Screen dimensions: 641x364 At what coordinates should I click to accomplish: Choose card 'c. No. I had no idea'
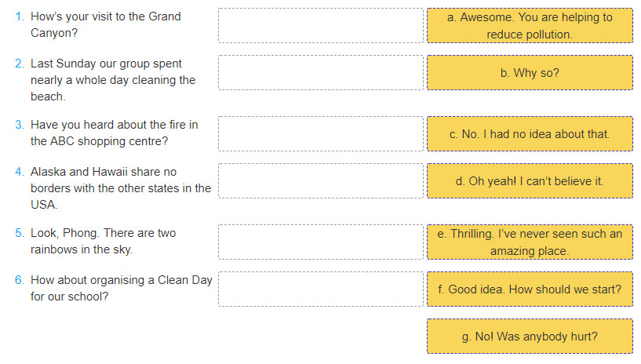point(530,134)
